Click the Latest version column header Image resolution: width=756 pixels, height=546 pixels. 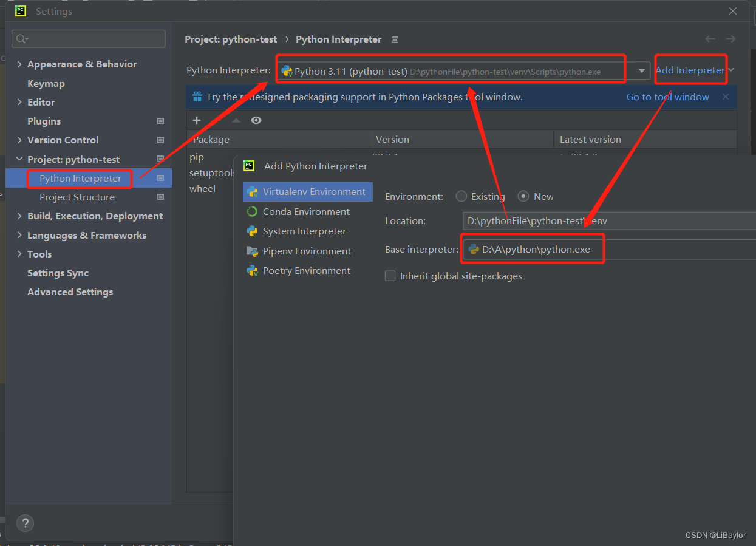(645, 139)
